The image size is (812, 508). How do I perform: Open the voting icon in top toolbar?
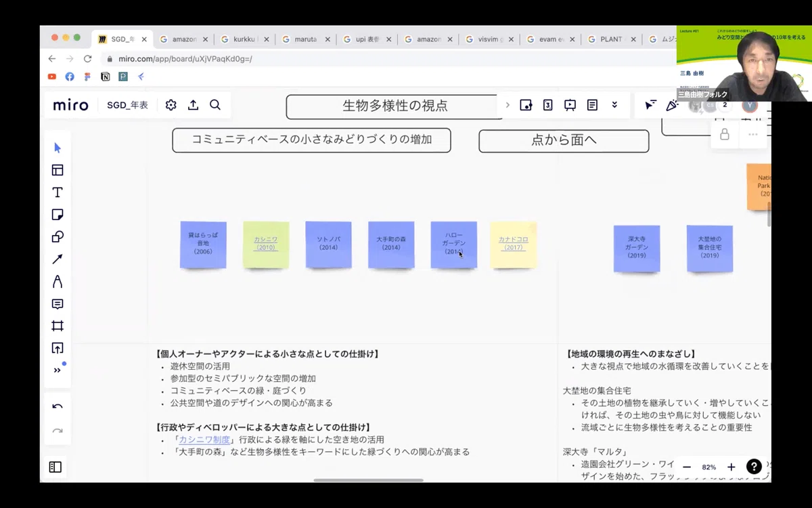pos(548,105)
